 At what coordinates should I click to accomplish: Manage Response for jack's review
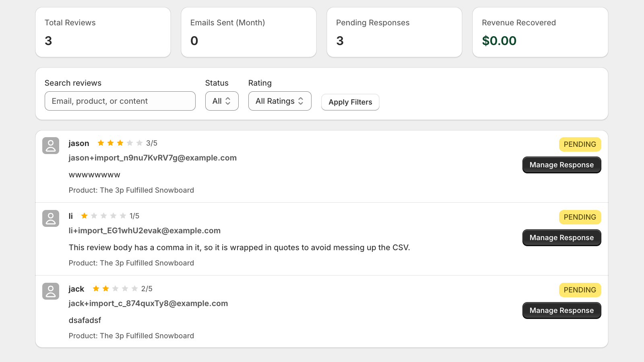click(x=561, y=311)
